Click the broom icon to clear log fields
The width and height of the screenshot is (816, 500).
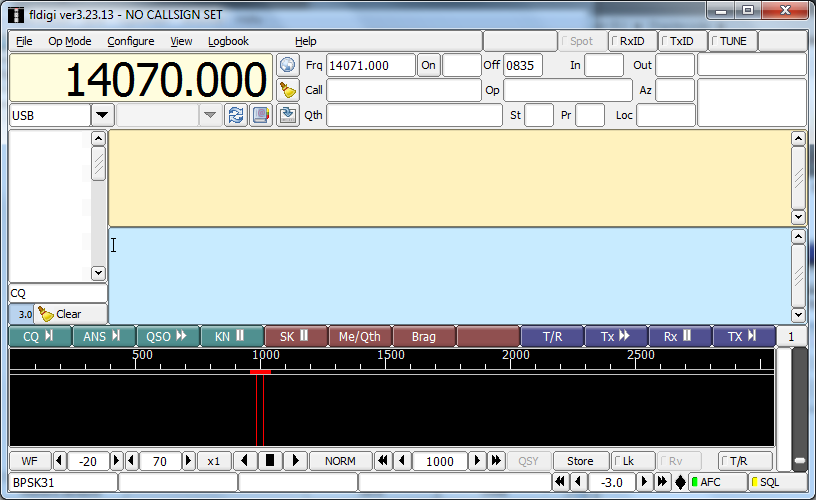click(288, 90)
